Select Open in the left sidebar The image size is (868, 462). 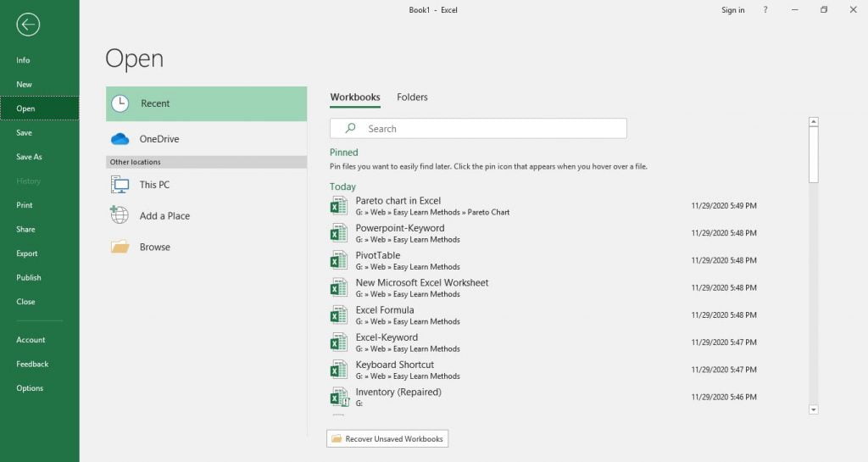point(39,109)
